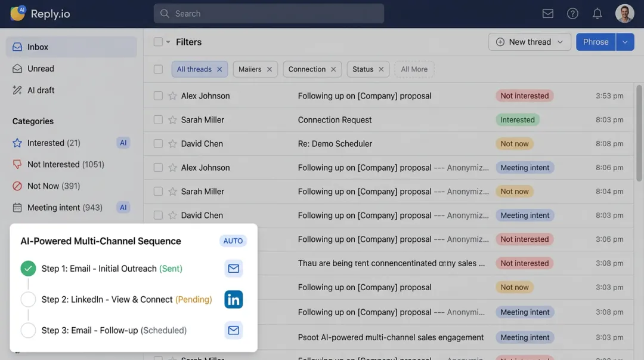Click the Step 1 email envelope icon
This screenshot has width=644, height=360.
point(233,268)
